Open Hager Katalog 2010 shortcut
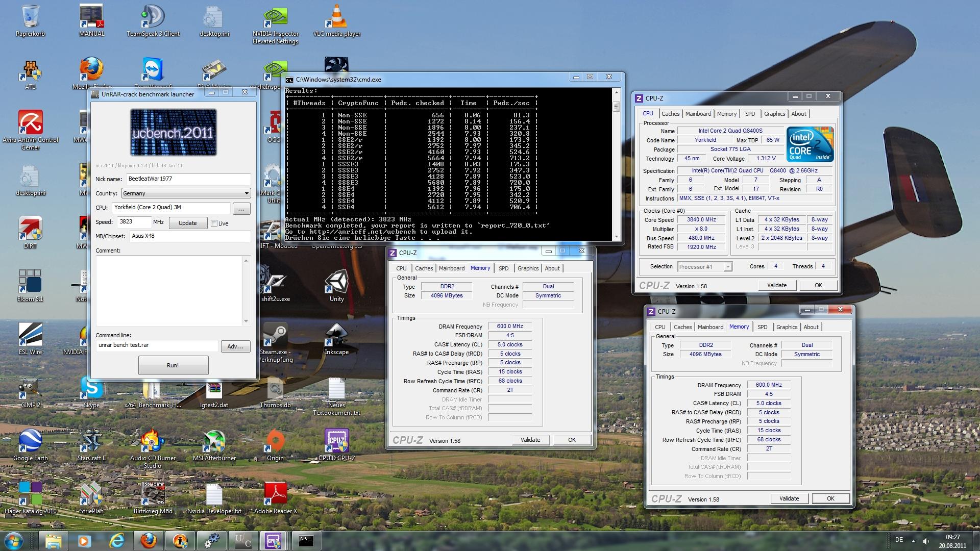This screenshot has height=551, width=980. (x=30, y=498)
